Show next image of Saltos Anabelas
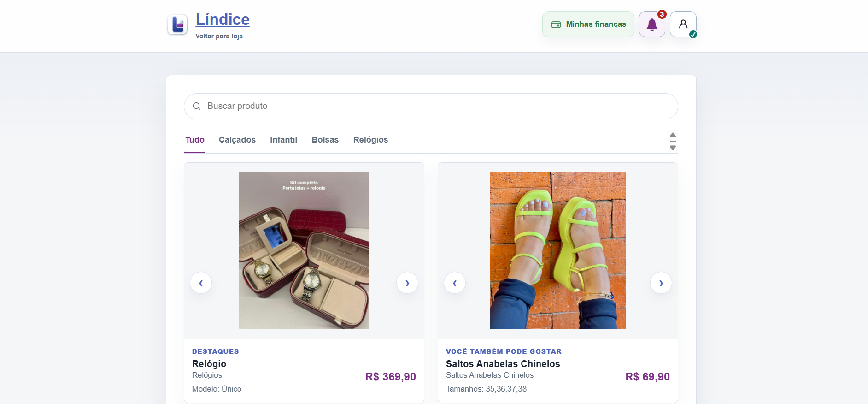 (x=661, y=283)
